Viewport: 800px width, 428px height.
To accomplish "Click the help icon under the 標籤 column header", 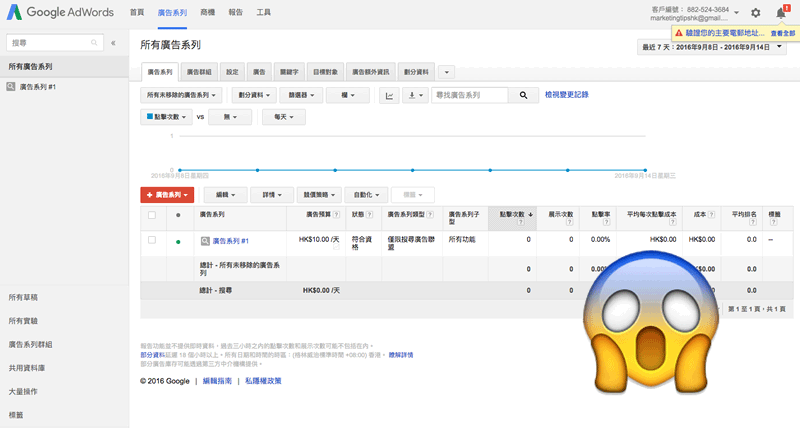I will (x=773, y=222).
